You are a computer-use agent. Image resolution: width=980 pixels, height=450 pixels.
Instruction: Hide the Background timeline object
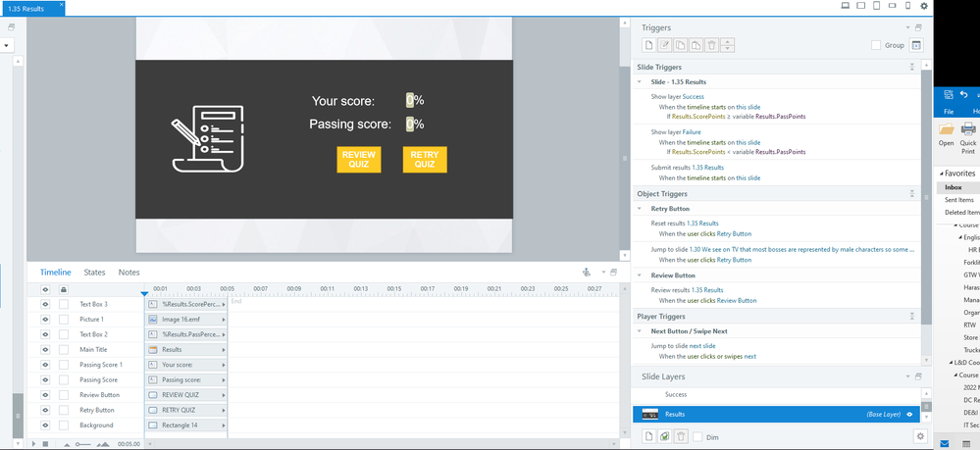point(45,425)
